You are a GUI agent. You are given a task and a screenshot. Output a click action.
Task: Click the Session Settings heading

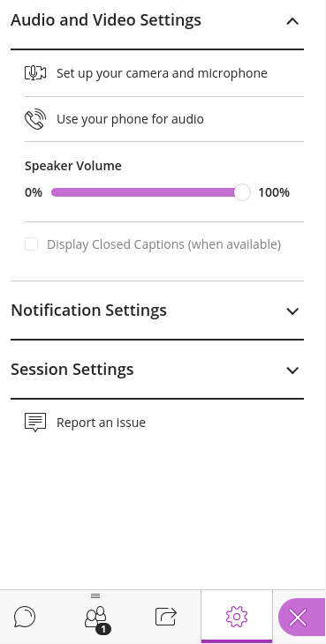[72, 369]
